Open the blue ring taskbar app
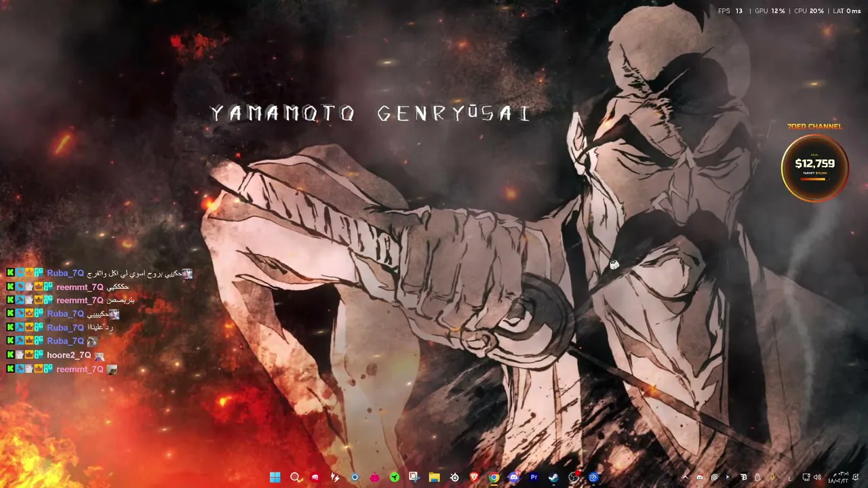This screenshot has width=868, height=488. pos(354,477)
